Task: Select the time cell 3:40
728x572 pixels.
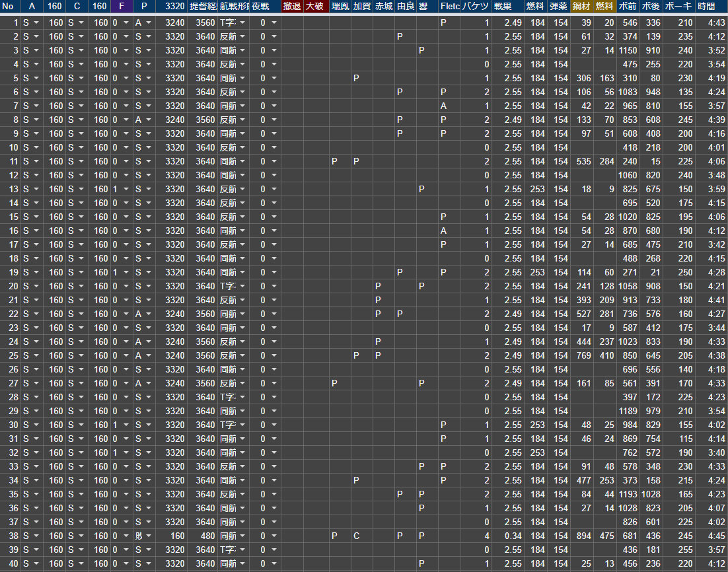Action: click(711, 452)
